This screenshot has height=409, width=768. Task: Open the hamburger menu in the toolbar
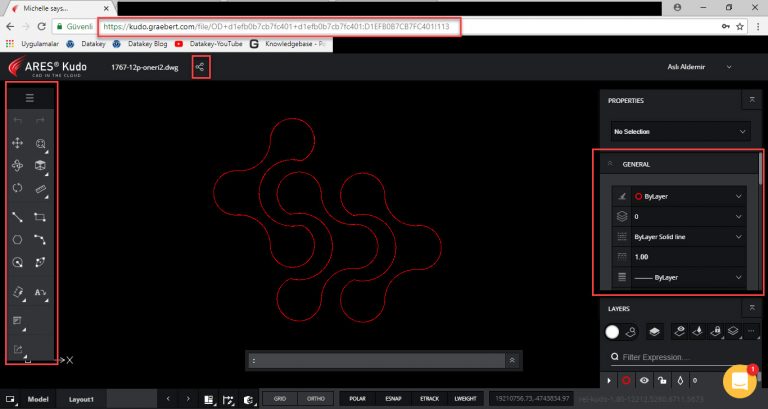[30, 98]
